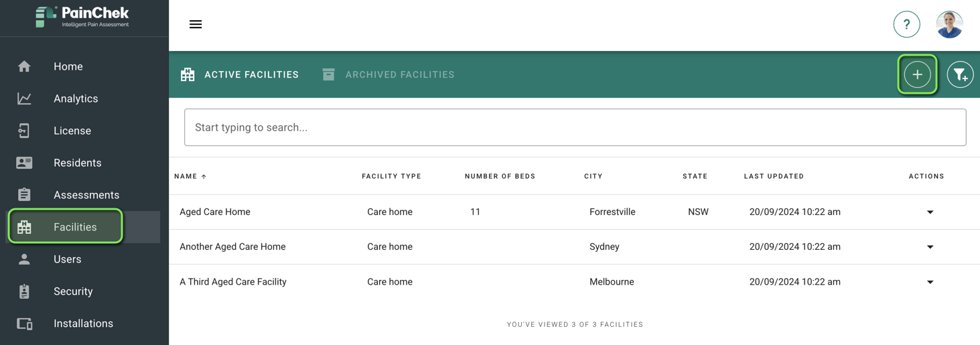The width and height of the screenshot is (980, 345).
Task: Open the hamburger menu
Action: 196,25
